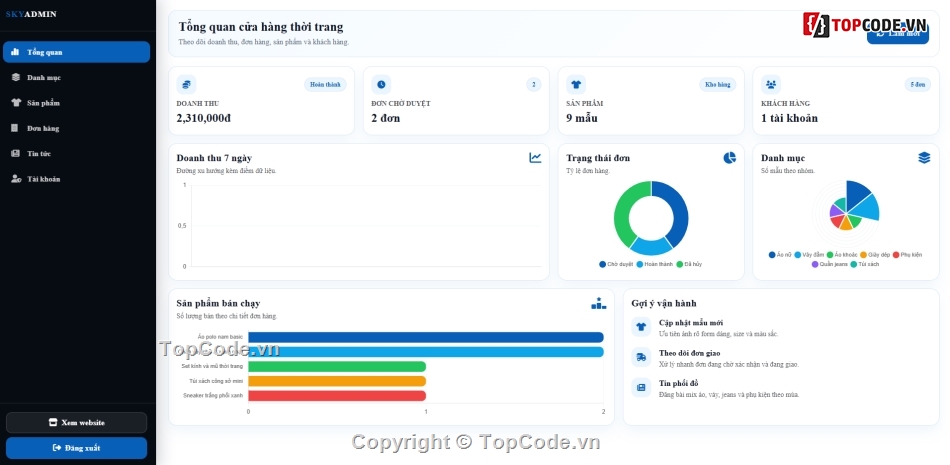Click the line chart icon beside Doanh thu 7 ngày
This screenshot has width=950, height=465.
(535, 158)
